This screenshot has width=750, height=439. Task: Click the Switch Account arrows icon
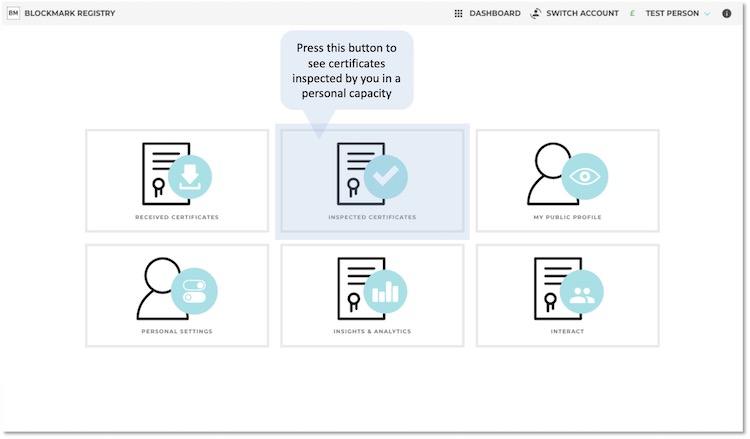(x=537, y=13)
